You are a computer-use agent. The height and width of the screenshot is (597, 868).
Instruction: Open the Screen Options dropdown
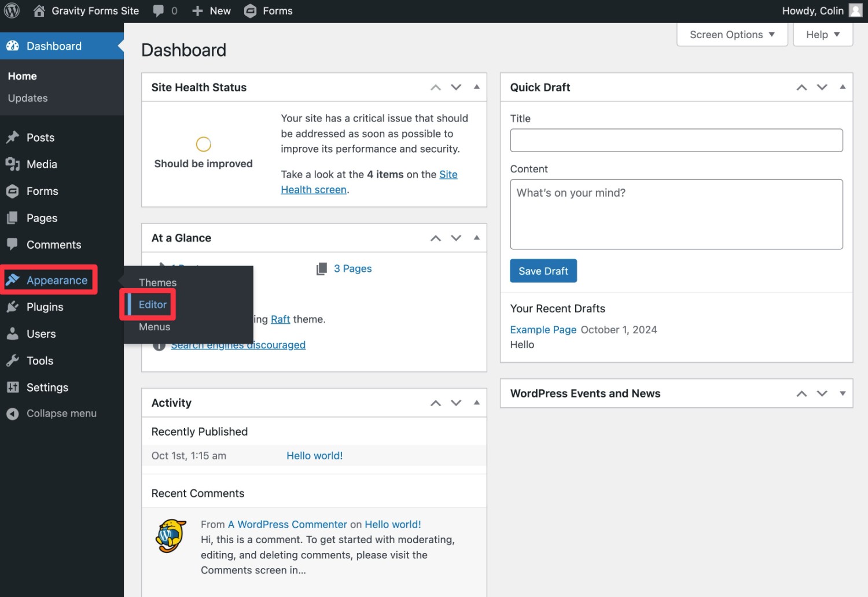click(x=732, y=35)
